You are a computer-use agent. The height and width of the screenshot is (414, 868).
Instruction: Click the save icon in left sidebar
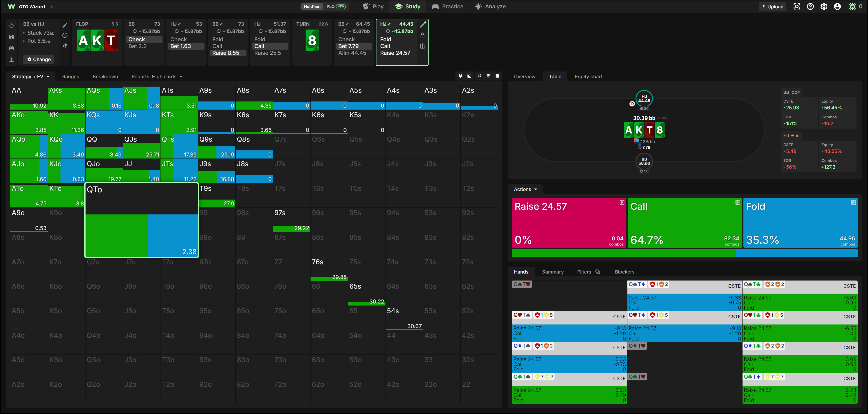(x=12, y=37)
